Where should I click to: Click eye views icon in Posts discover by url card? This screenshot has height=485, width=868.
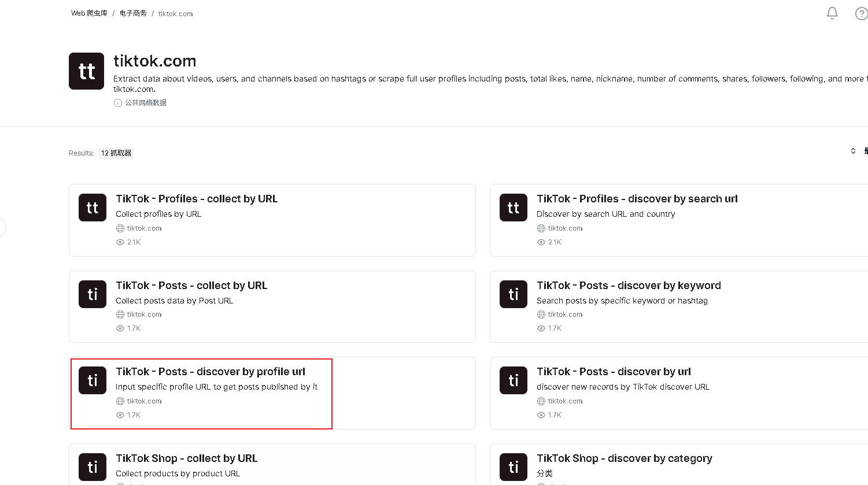click(x=541, y=415)
